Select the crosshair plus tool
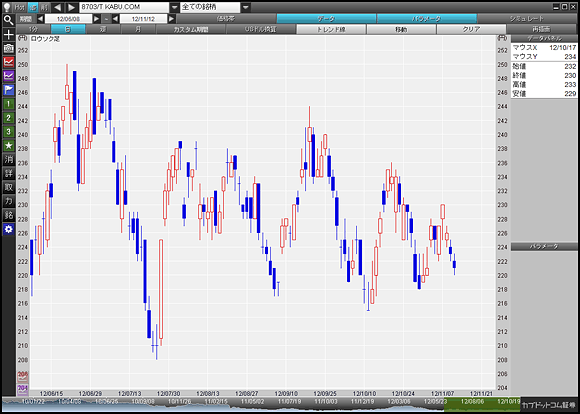Screen dimensions: 580x414 tap(9, 35)
